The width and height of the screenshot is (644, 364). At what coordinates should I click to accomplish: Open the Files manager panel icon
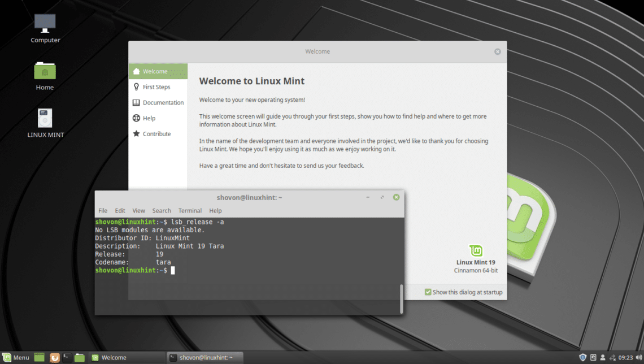(x=79, y=357)
